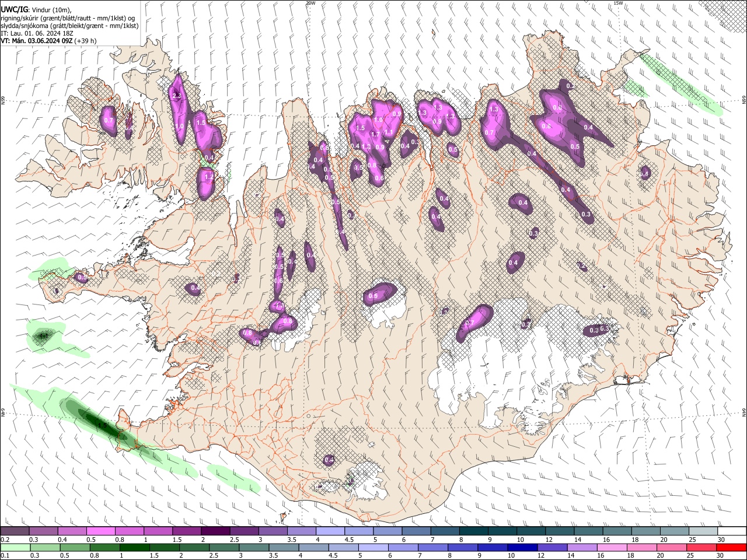Screen dimensions: 747x560
Task: Select the deep navy 10 rain swatch
Action: 521,547
